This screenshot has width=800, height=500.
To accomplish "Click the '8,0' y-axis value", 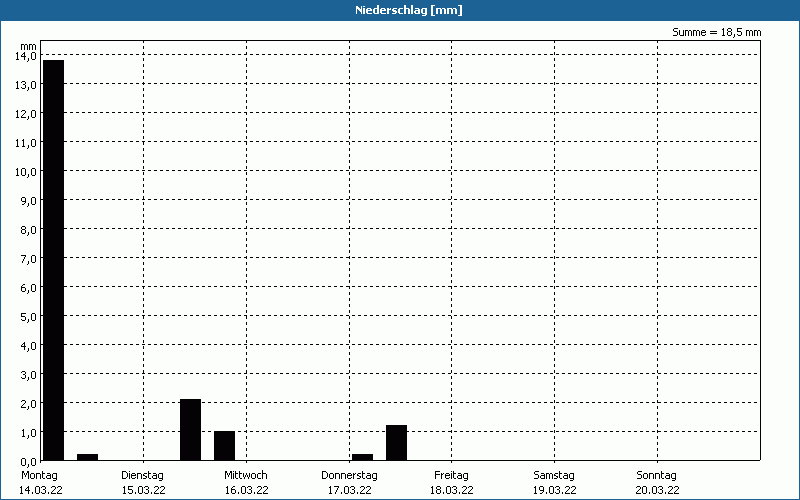I will [x=28, y=230].
